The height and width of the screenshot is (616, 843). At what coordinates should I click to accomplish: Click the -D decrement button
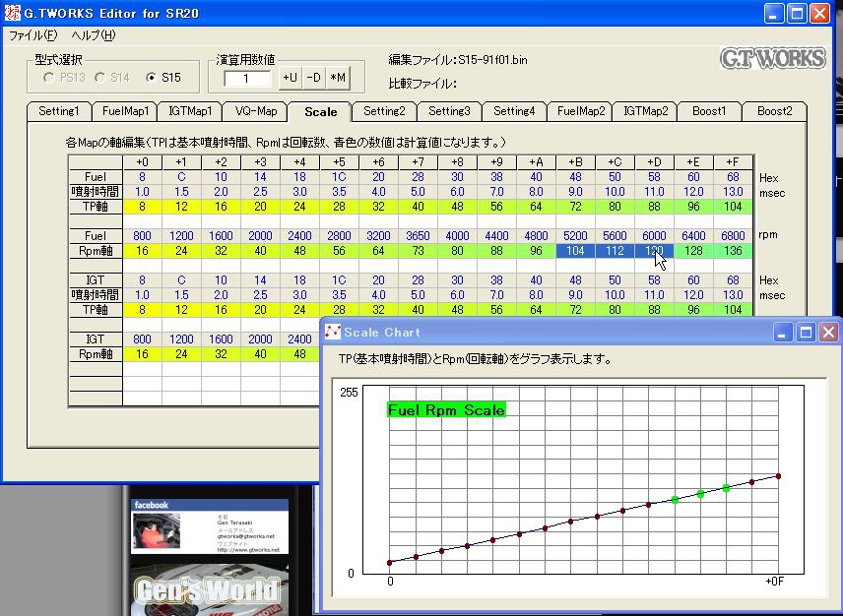(314, 78)
